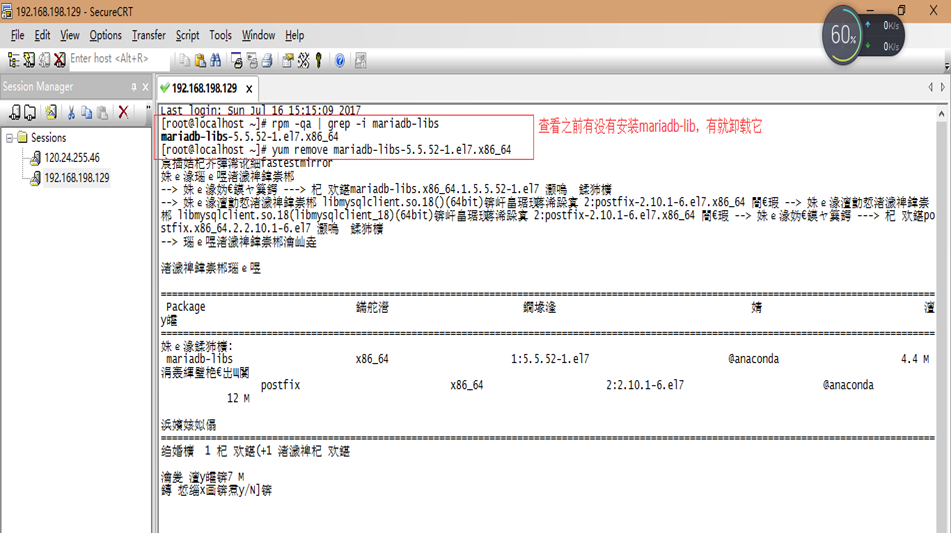This screenshot has height=533, width=951.
Task: Pin the Session Manager panel
Action: coord(134,87)
